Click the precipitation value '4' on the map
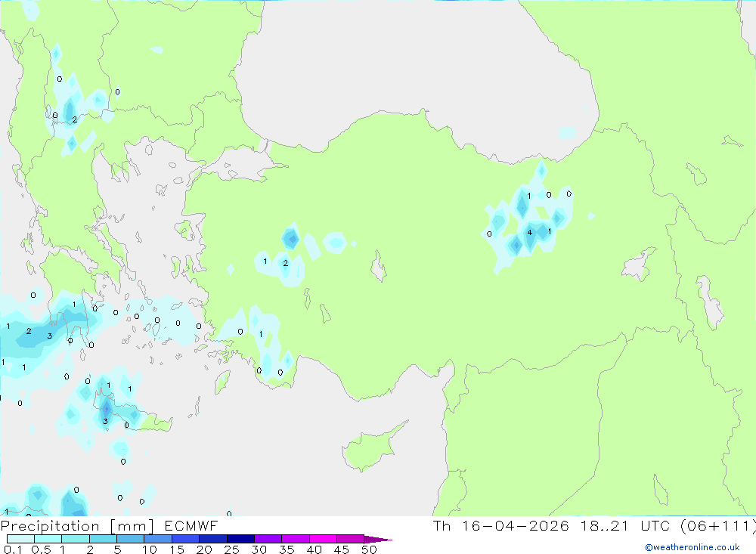The width and height of the screenshot is (756, 554). click(529, 232)
